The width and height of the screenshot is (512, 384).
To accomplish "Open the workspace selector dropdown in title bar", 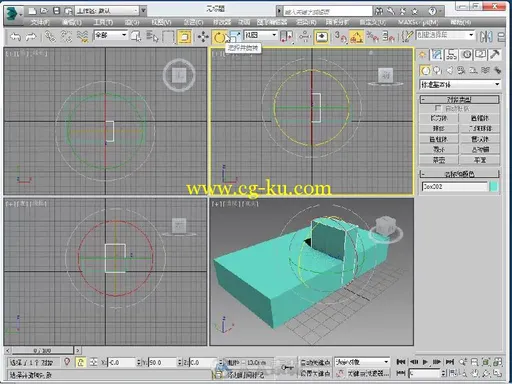I will (x=107, y=11).
